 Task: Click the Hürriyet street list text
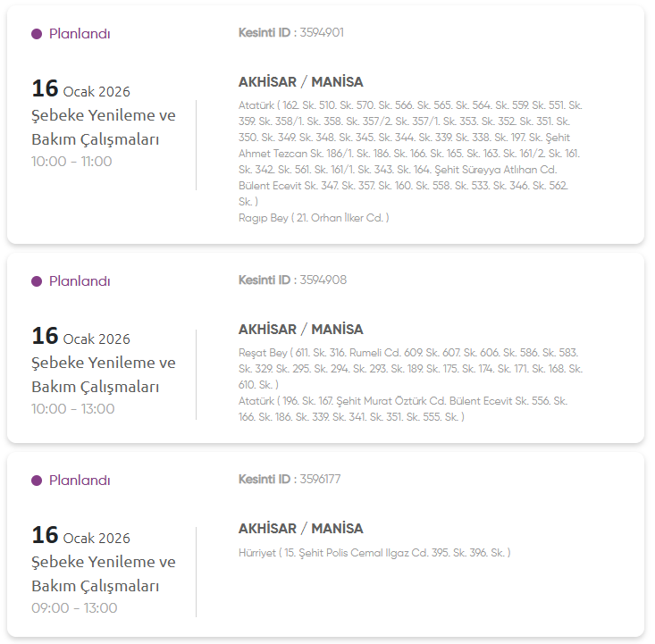[374, 553]
